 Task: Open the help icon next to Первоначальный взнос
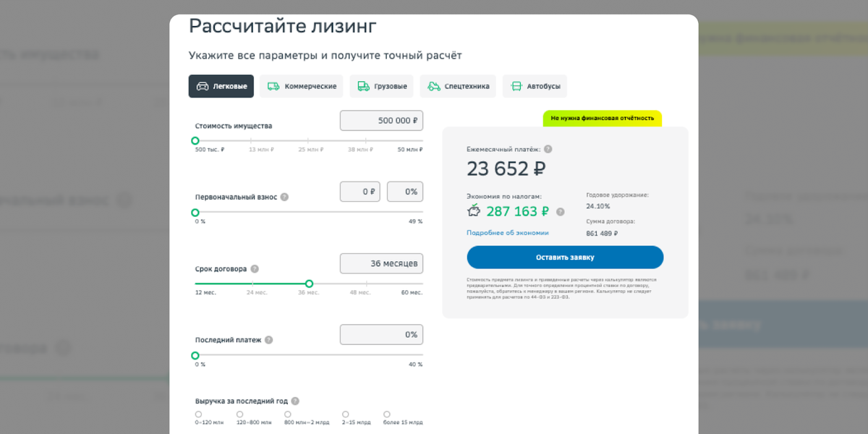click(284, 195)
